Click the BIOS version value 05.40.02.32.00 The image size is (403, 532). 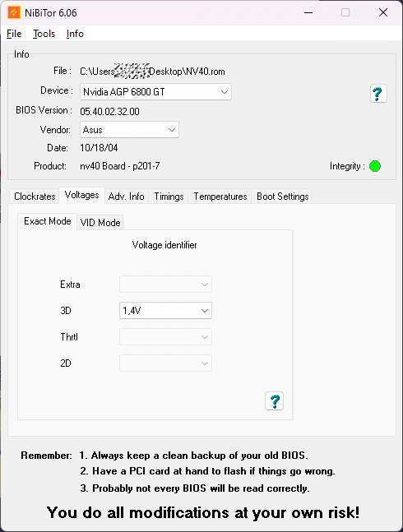pos(109,111)
